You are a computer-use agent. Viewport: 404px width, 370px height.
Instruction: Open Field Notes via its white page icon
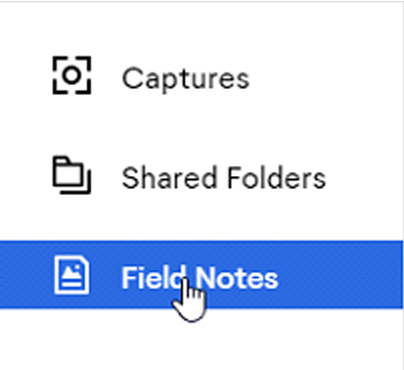tap(72, 275)
